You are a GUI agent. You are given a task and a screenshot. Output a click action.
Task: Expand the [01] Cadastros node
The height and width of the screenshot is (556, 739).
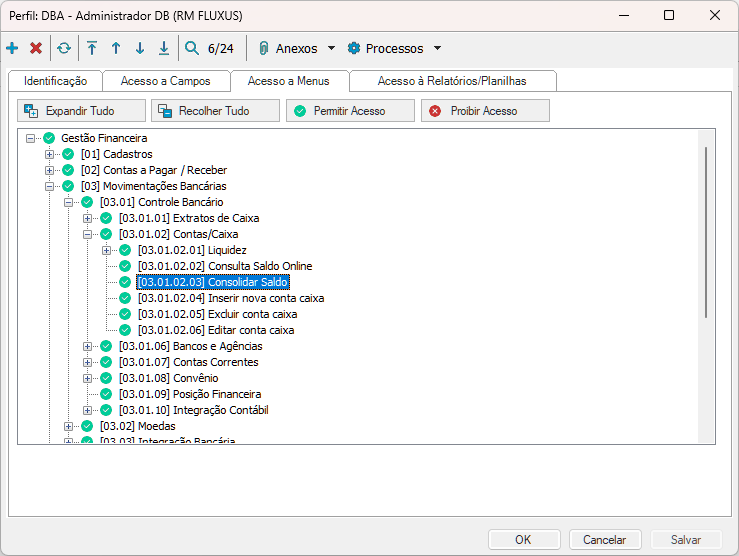pos(49,154)
